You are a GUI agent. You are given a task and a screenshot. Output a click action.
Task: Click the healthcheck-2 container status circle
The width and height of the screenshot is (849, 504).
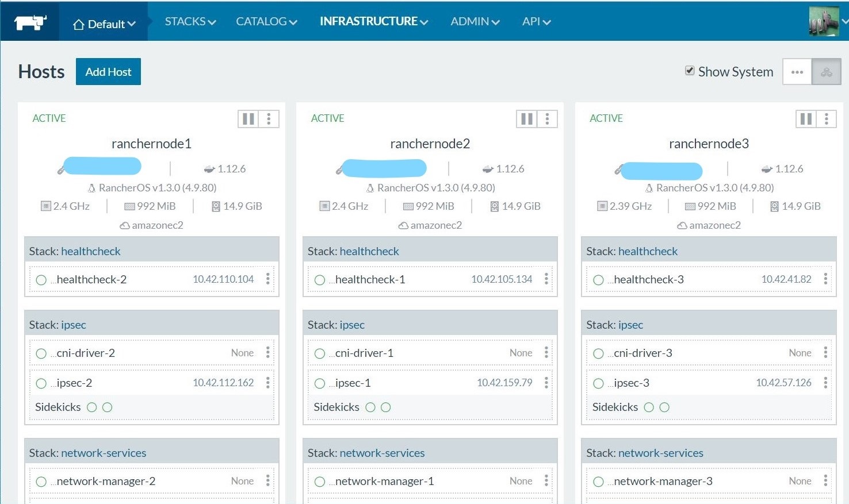[41, 280]
